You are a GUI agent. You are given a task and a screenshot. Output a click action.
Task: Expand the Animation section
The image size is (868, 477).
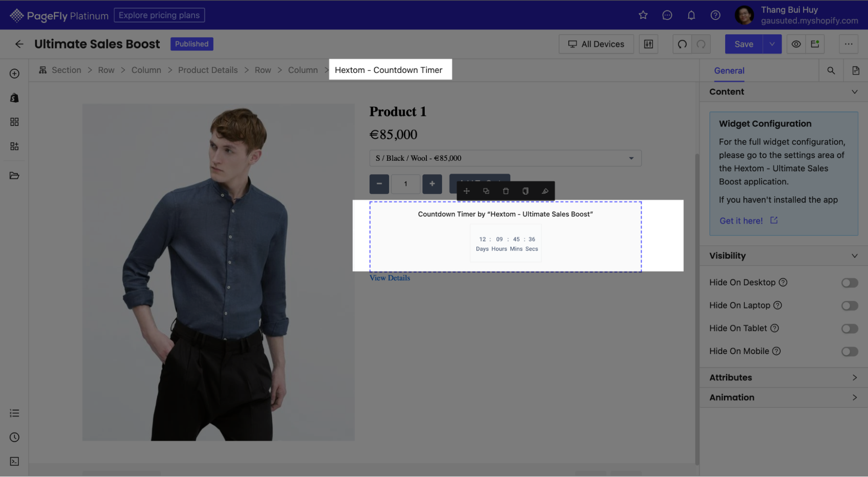(784, 397)
